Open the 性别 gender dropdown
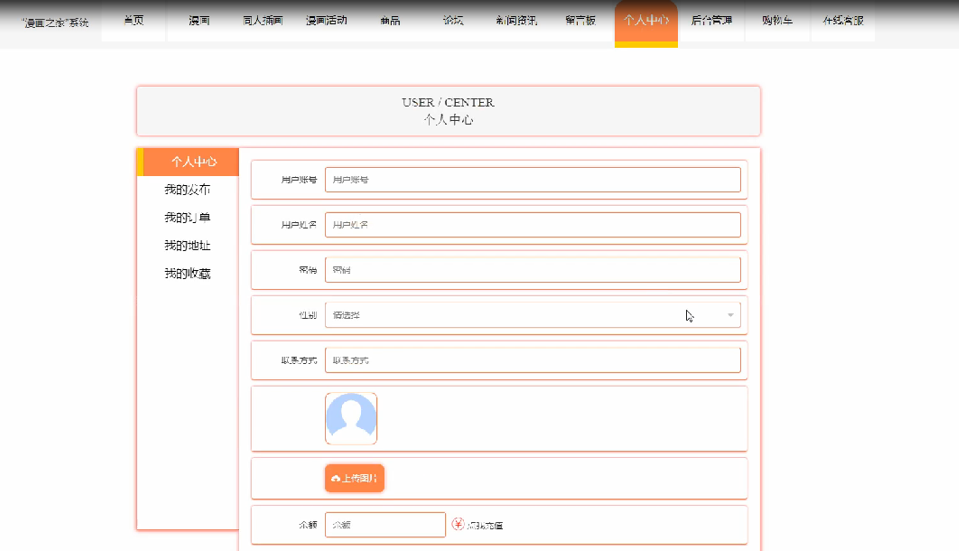Screen dimensions: 959x552 (x=533, y=315)
